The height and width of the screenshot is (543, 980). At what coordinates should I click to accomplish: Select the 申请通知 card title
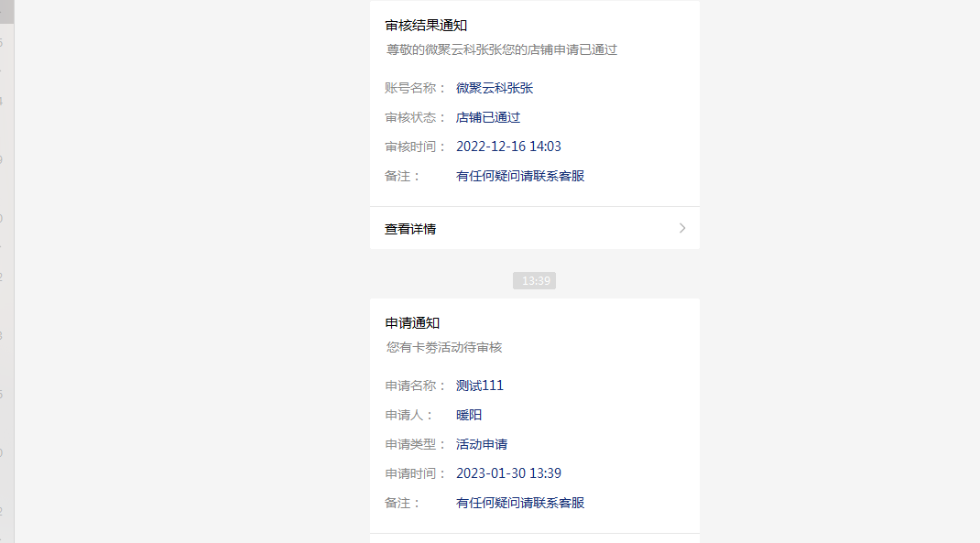pyautogui.click(x=412, y=323)
